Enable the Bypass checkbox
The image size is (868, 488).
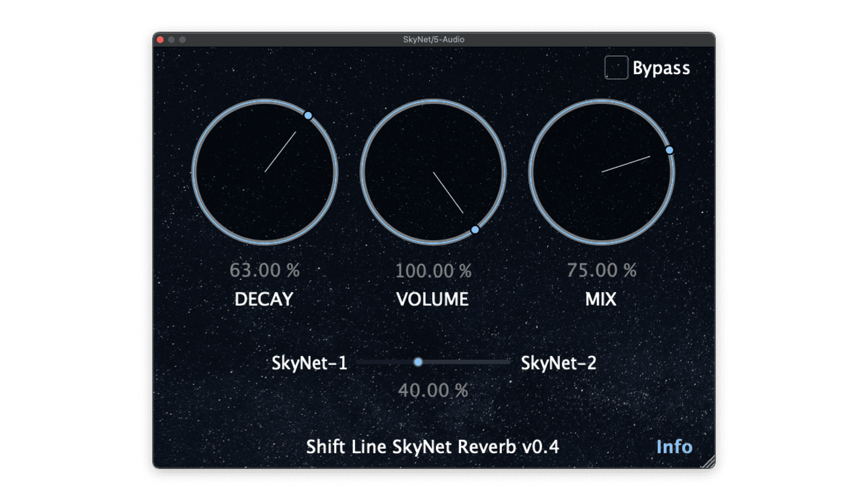617,67
